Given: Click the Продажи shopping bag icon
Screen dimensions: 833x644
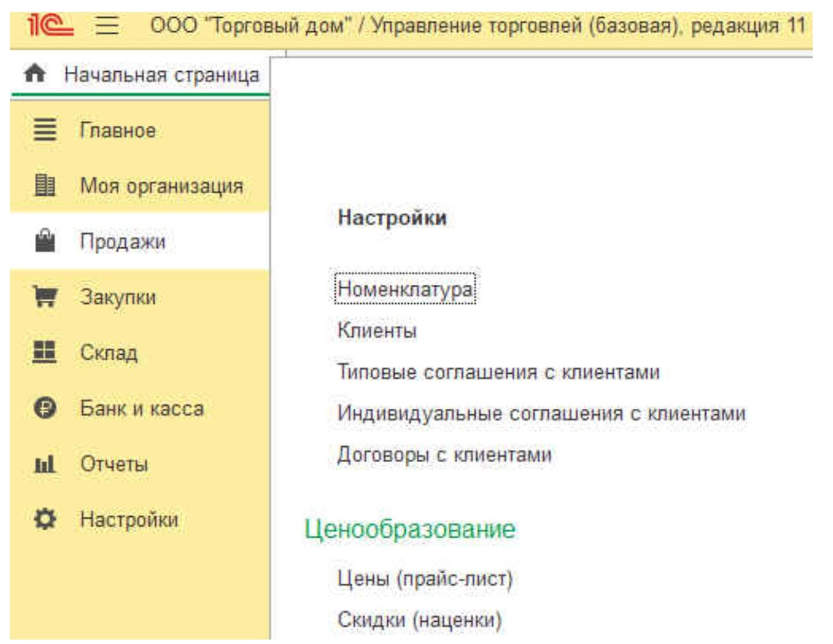Looking at the screenshot, I should 45,240.
